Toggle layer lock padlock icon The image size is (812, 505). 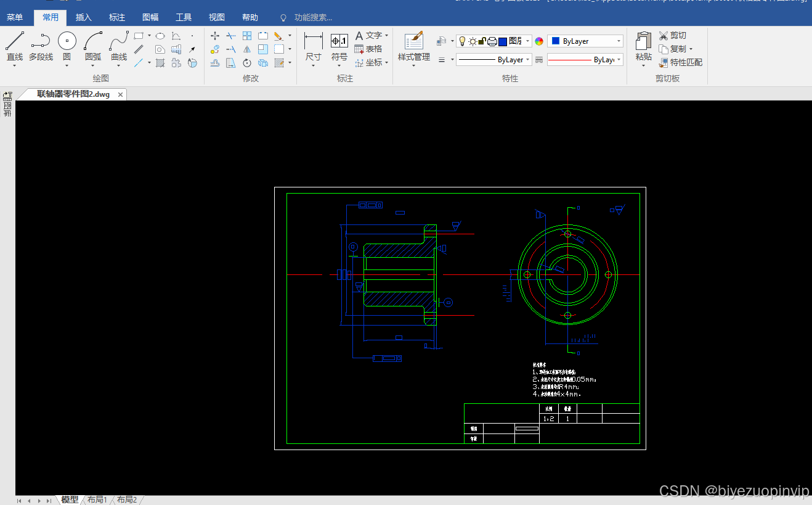coord(482,41)
